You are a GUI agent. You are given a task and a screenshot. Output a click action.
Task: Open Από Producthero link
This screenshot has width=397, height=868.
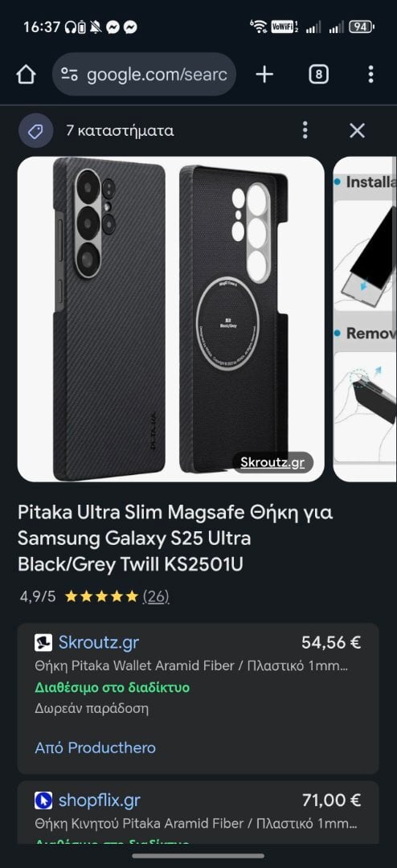[96, 748]
